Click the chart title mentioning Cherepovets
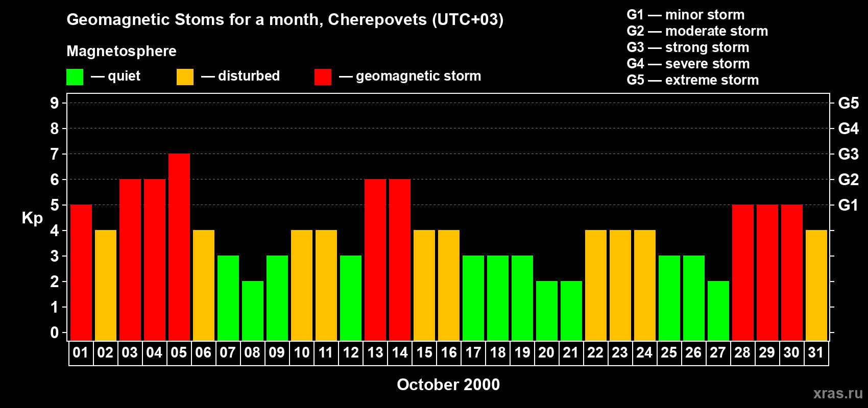The height and width of the screenshot is (408, 868). pyautogui.click(x=285, y=20)
